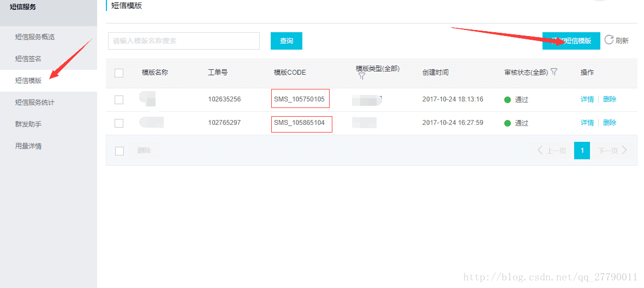Toggle the bottom batch-select checkbox
The image size is (644, 288).
tap(120, 151)
